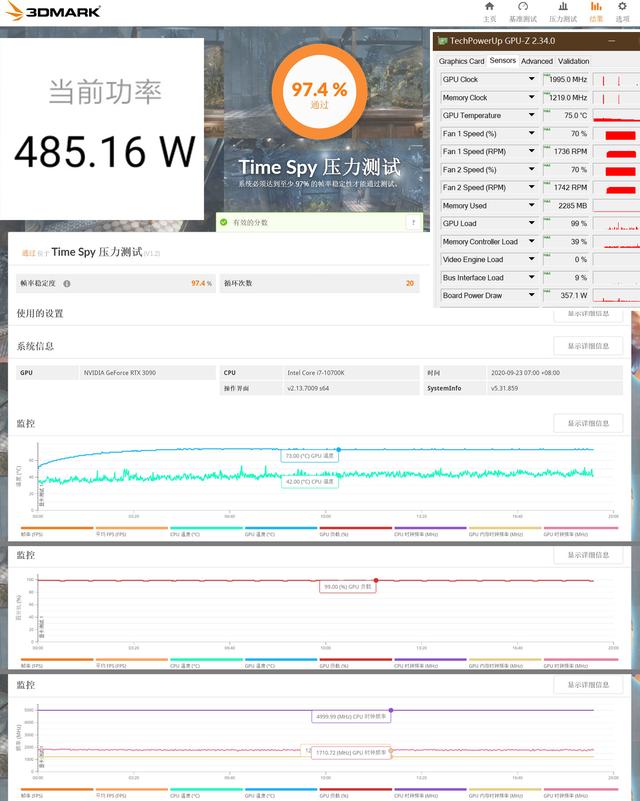
Task: Click the blue GPU temperature marker dot
Action: 339,450
